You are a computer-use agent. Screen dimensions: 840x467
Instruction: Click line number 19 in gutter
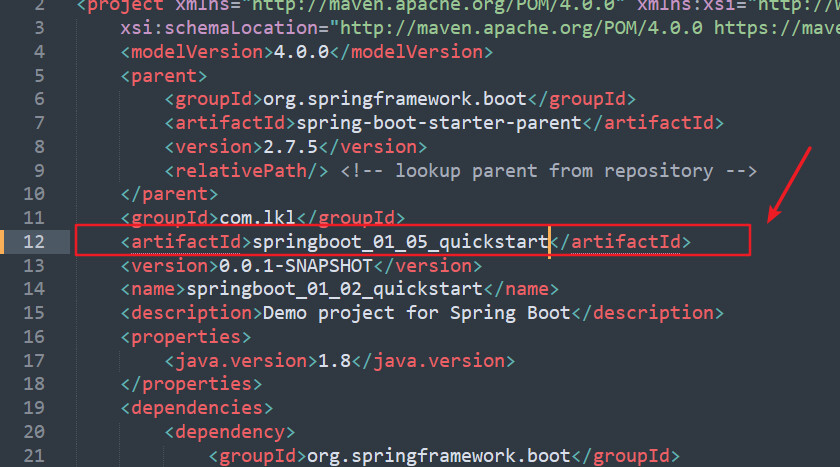pyautogui.click(x=34, y=408)
